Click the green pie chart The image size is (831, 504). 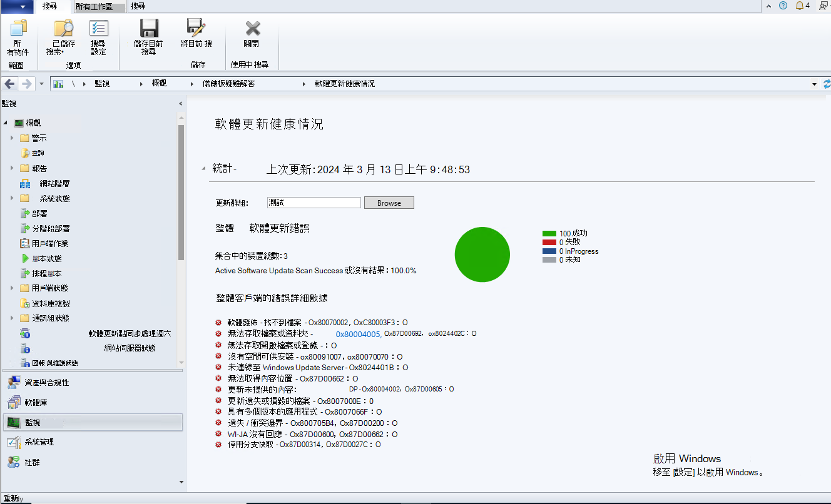482,255
